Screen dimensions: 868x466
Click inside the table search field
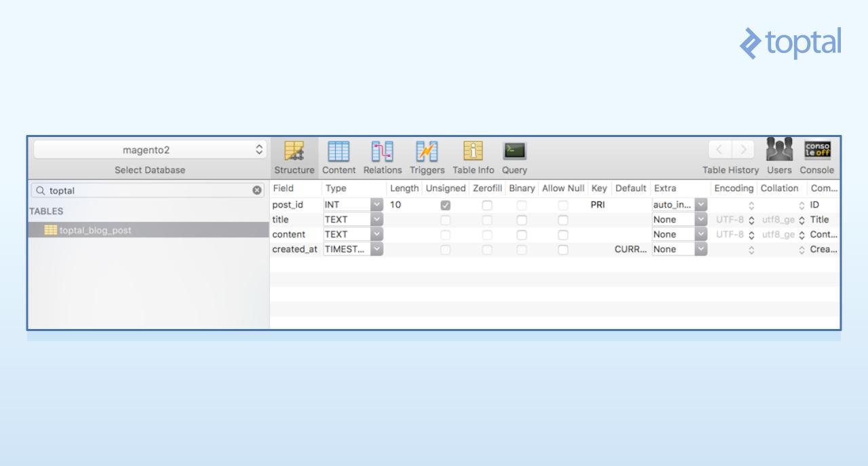136,190
